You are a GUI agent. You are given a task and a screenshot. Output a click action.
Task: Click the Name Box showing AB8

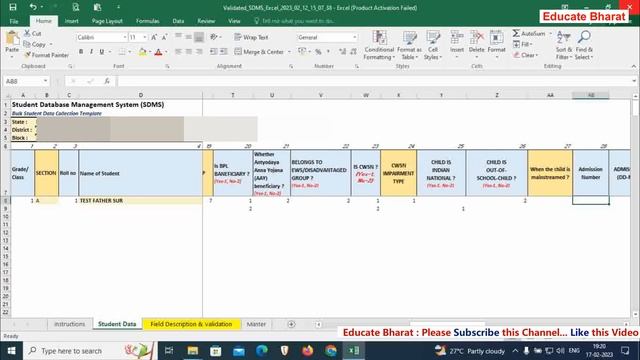26,81
